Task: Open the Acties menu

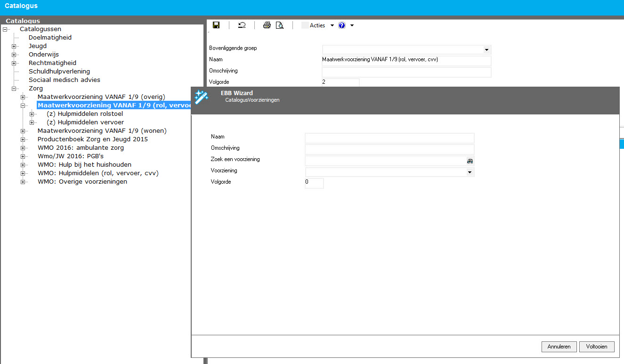Action: tap(317, 25)
